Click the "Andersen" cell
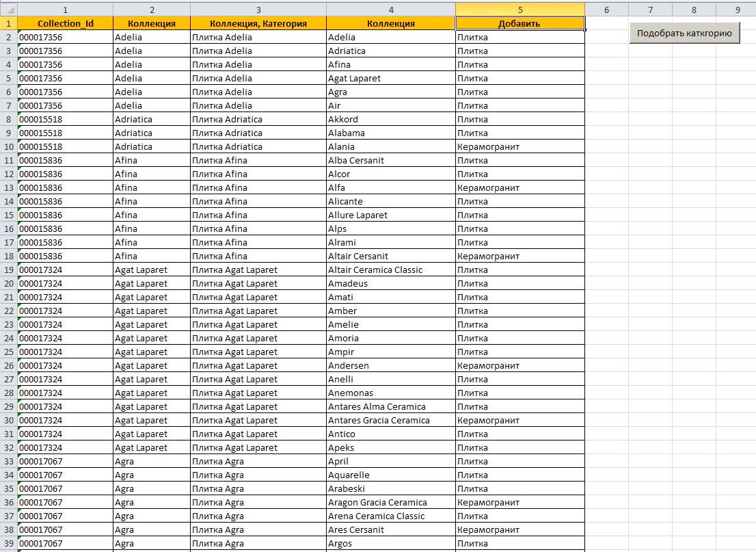Viewport: 756px width, 552px height. click(391, 365)
